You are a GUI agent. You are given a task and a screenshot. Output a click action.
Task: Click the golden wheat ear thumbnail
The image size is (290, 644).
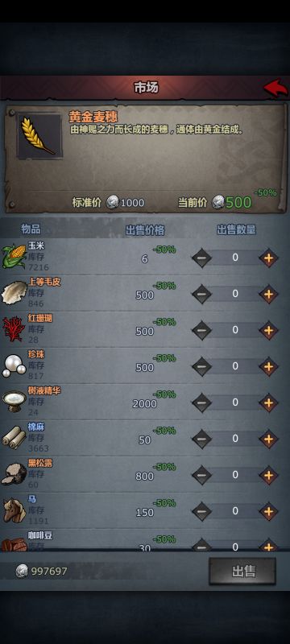pos(39,136)
